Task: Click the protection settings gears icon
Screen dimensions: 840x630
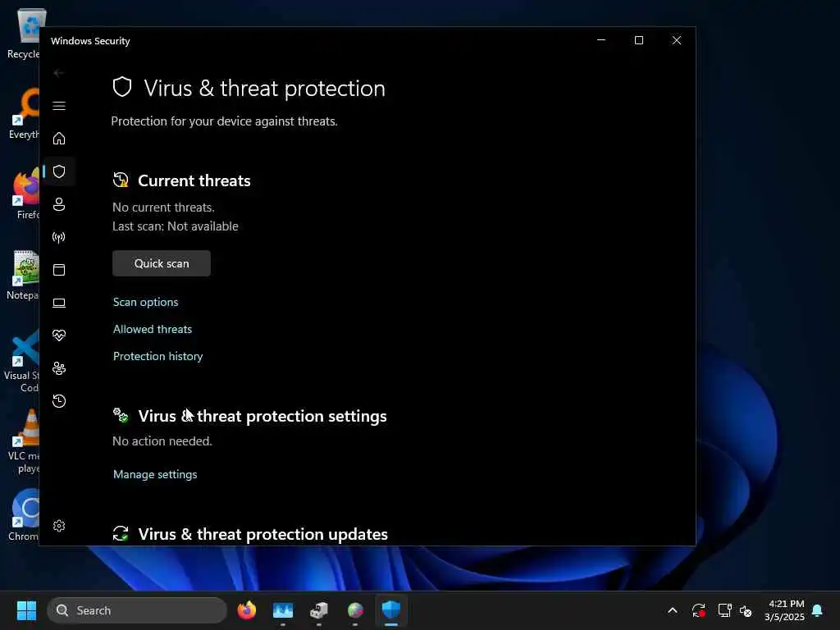Action: tap(121, 415)
